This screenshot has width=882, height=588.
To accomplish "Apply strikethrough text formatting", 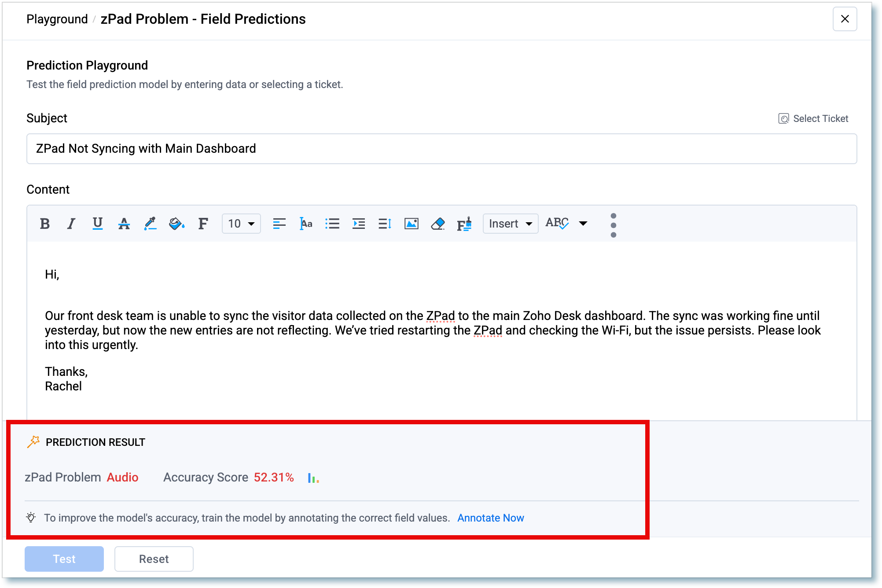I will [124, 224].
